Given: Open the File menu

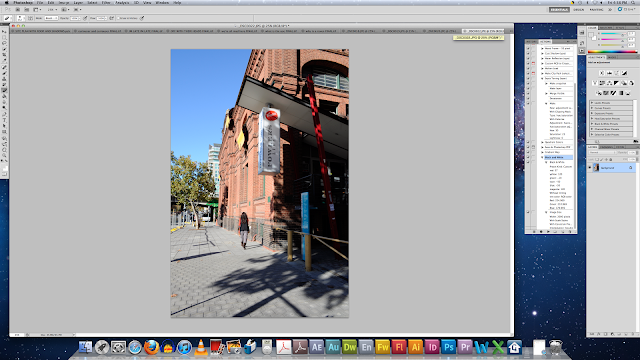Looking at the screenshot, I should [x=40, y=2].
